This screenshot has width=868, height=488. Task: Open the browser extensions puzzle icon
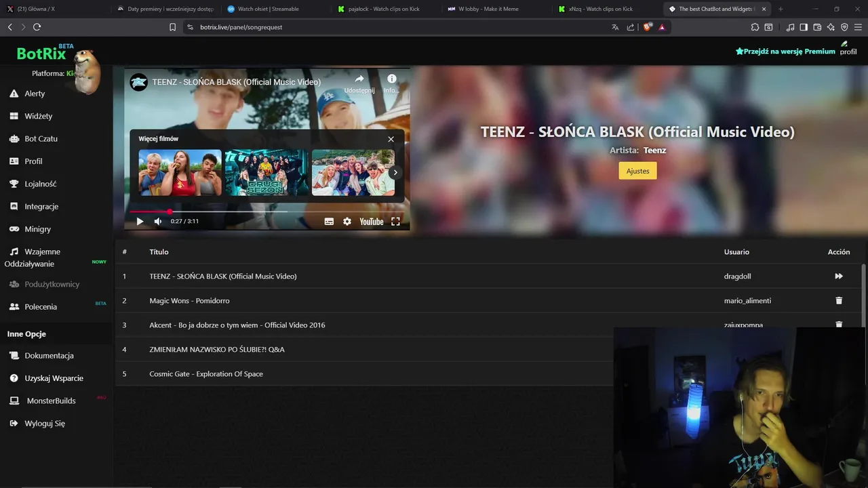(755, 27)
